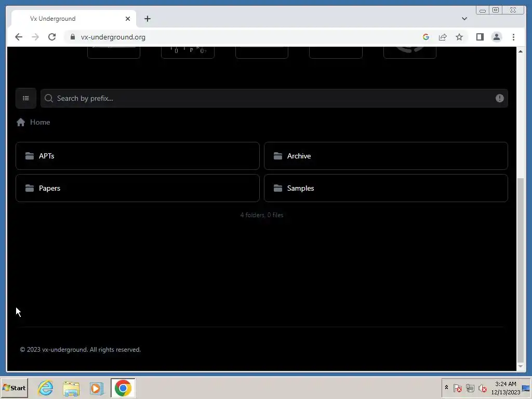Image resolution: width=532 pixels, height=399 pixels.
Task: Reload the vx-underground page
Action: click(52, 37)
